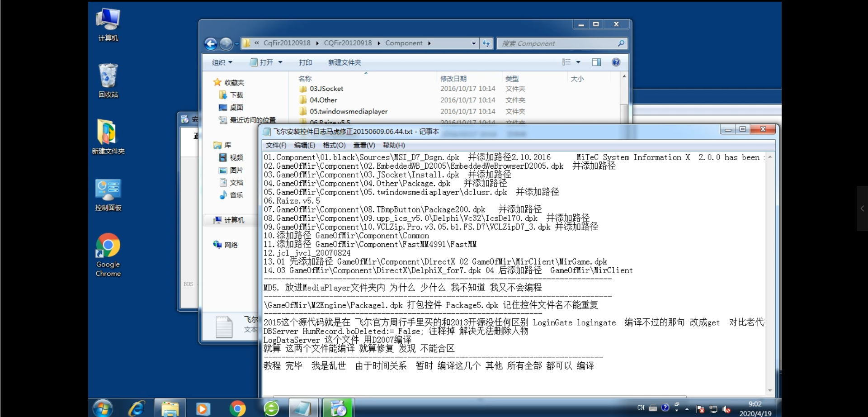Click the refresh button beside the address bar
The height and width of the screenshot is (417, 868).
pyautogui.click(x=486, y=43)
